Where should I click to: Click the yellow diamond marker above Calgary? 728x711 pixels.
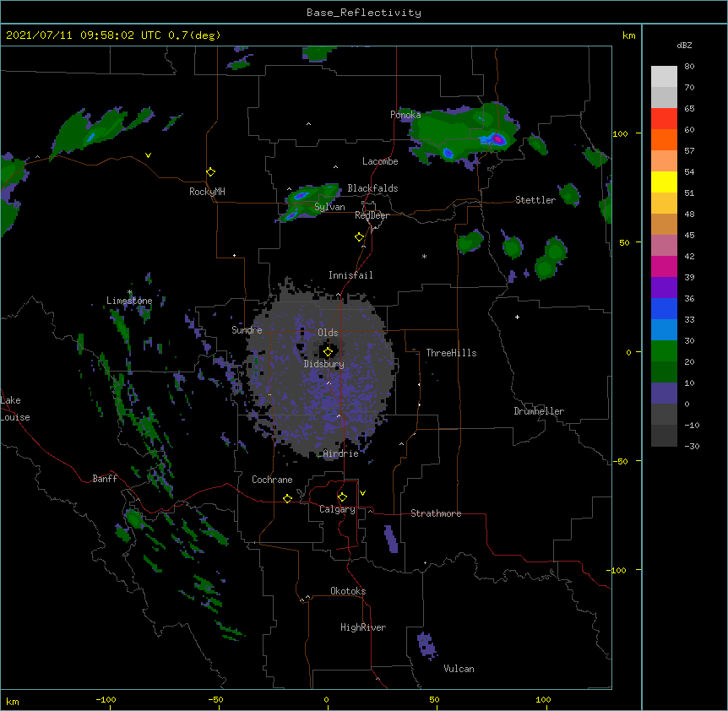tap(342, 497)
